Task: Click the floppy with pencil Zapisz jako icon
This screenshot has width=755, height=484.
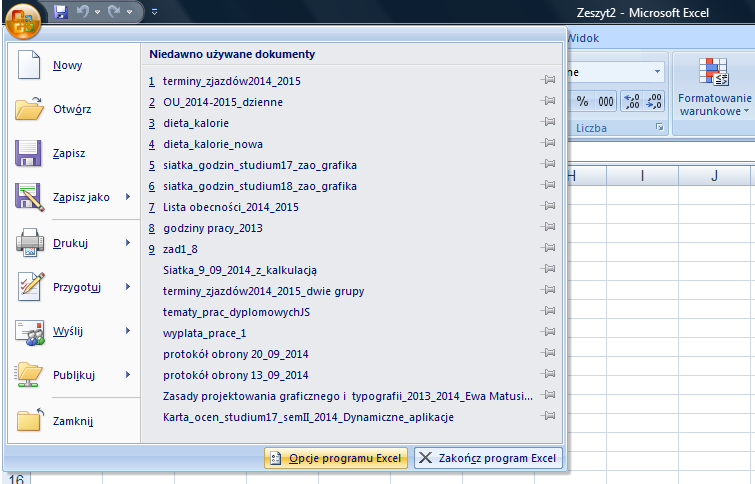Action: tap(29, 197)
